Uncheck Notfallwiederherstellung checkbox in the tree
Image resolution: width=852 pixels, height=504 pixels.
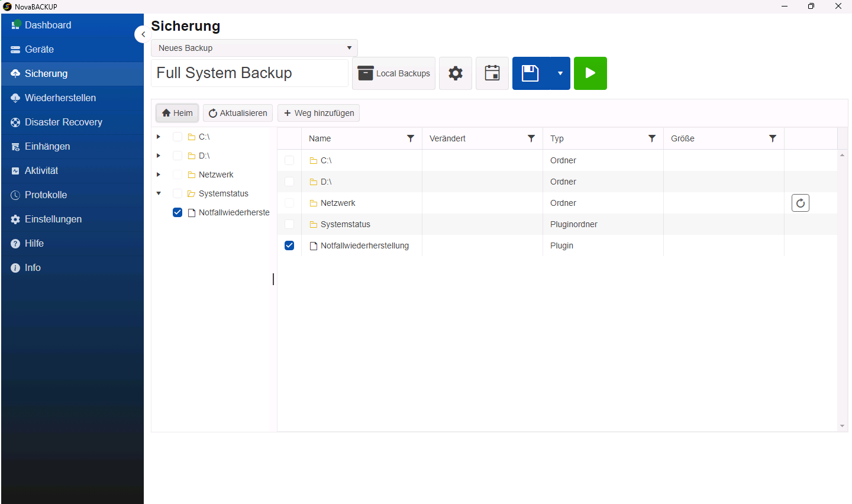click(x=177, y=212)
